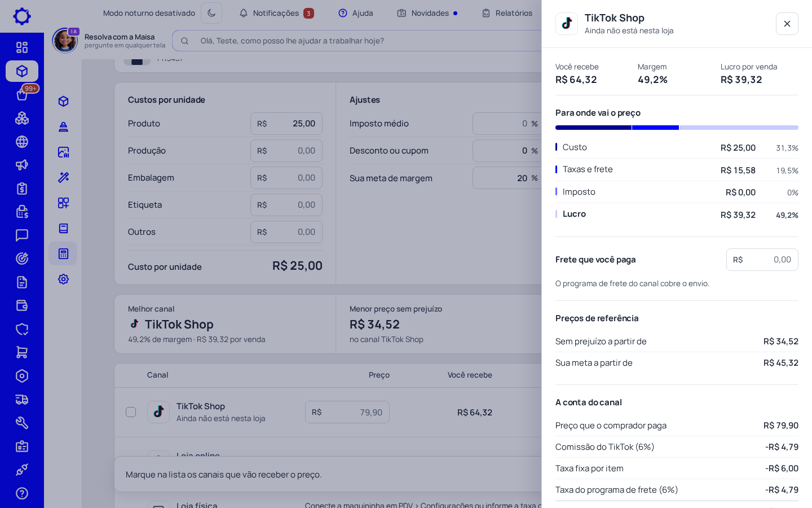Toggle the night mode moon button
This screenshot has width=812, height=508.
pyautogui.click(x=211, y=13)
